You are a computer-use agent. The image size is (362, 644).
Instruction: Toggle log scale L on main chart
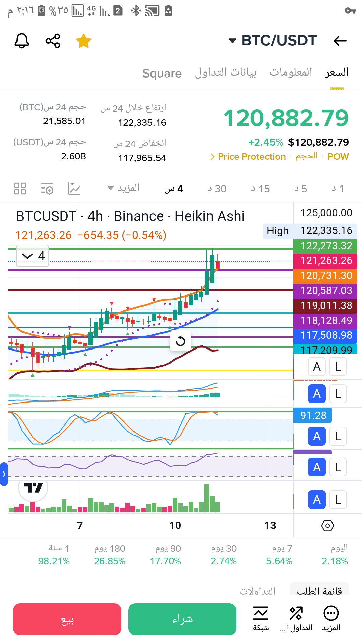338,367
